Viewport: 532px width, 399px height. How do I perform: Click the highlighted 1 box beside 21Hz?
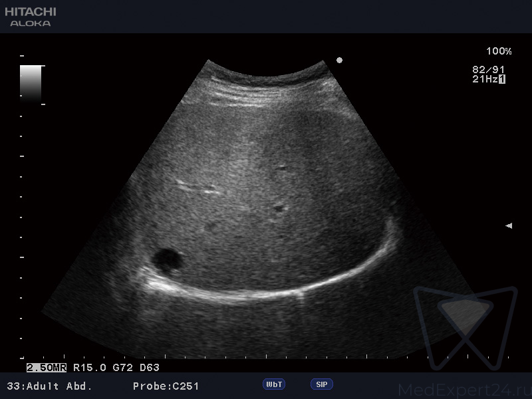502,79
